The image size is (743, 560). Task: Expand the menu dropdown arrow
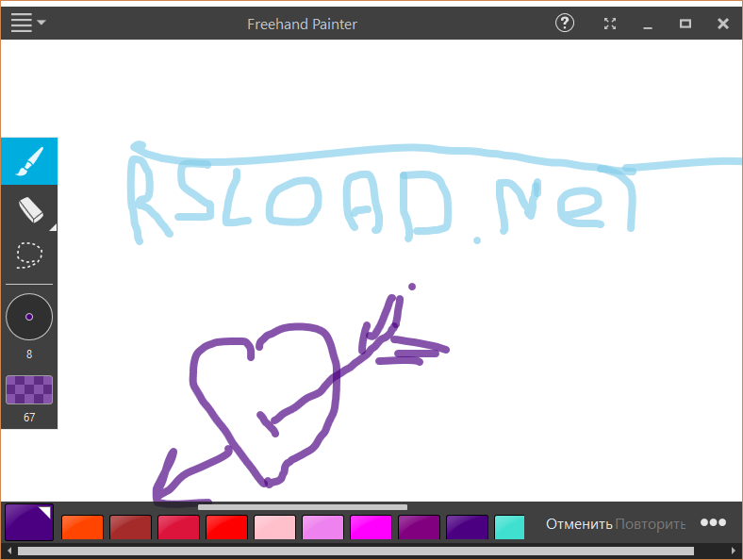coord(41,23)
